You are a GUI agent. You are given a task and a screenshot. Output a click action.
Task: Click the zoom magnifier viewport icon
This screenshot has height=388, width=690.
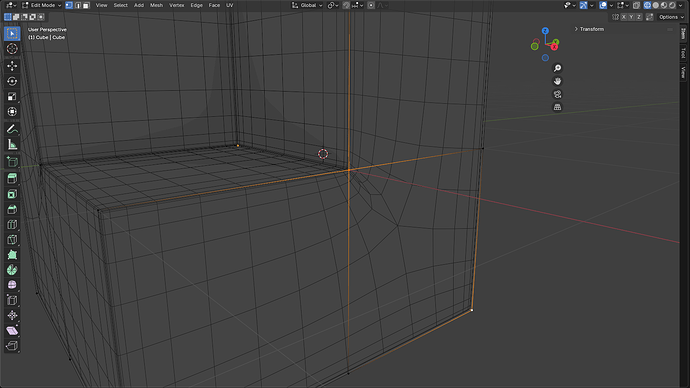(557, 68)
